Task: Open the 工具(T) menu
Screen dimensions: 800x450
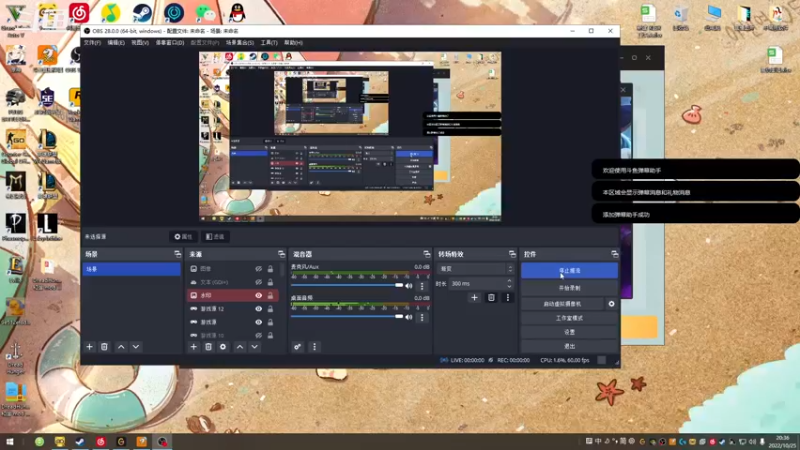Action: (x=269, y=43)
